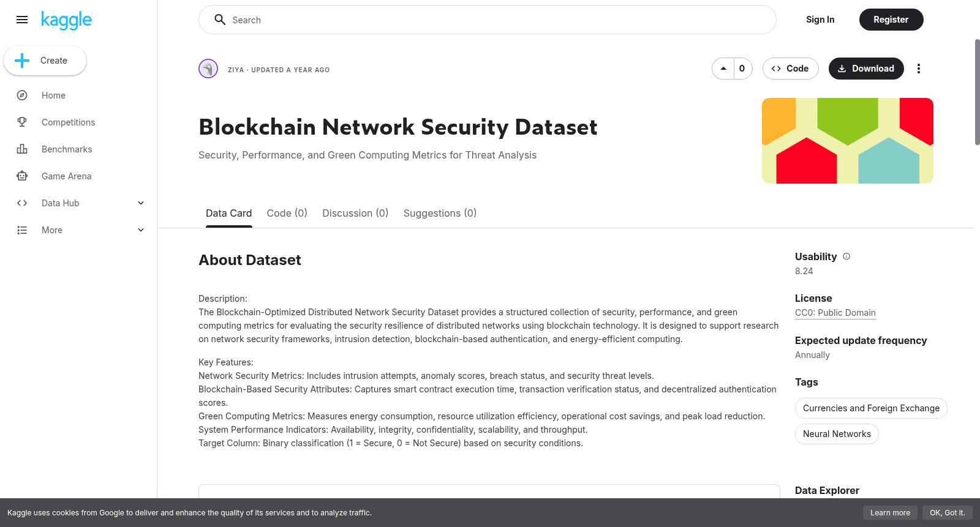Click the Download button
This screenshot has height=527, width=980.
pyautogui.click(x=866, y=69)
